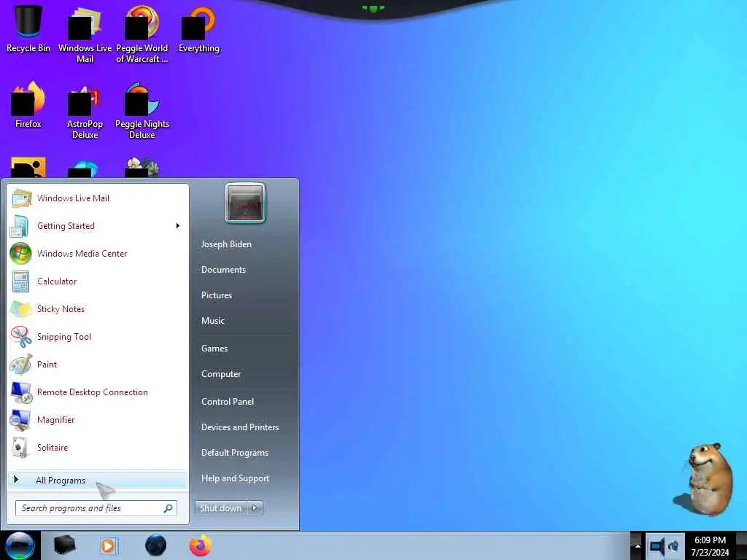Launch Firefox from the taskbar

click(x=201, y=545)
